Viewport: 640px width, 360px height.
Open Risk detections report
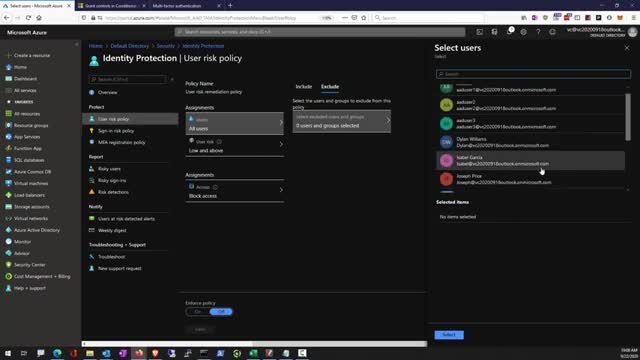tap(113, 192)
